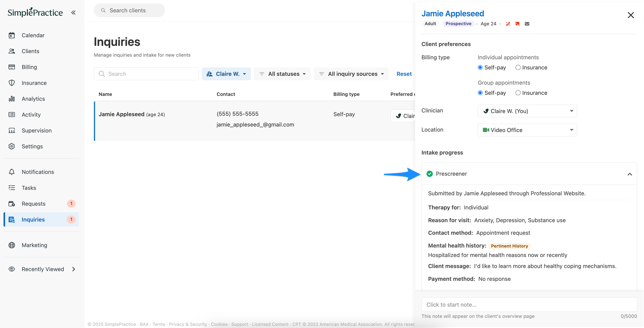
Task: Click the Marketing globe icon
Action: coord(12,245)
